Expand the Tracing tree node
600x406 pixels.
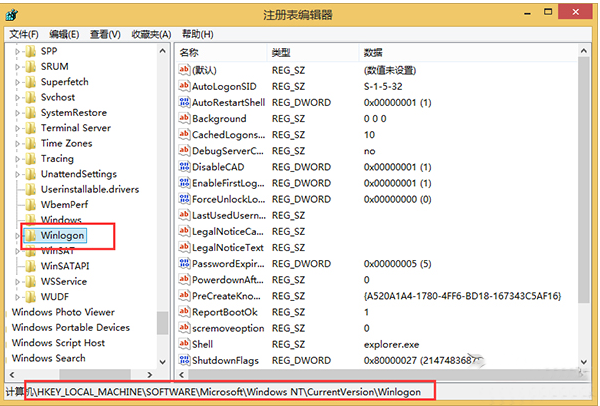point(17,159)
